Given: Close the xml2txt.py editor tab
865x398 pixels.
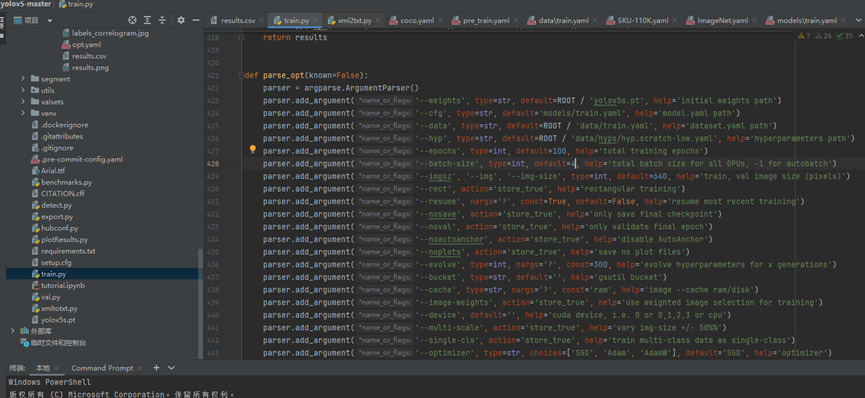Looking at the screenshot, I should tap(378, 20).
